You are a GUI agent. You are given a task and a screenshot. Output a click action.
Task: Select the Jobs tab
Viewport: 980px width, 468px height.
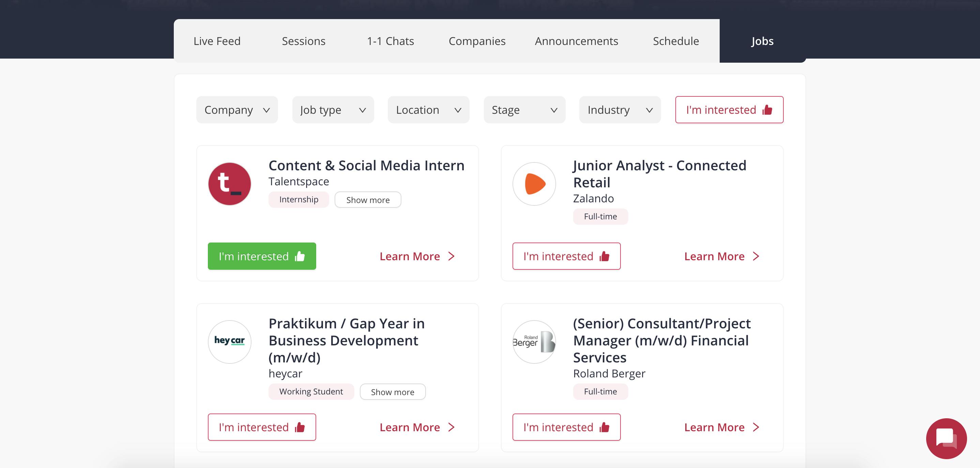click(762, 41)
